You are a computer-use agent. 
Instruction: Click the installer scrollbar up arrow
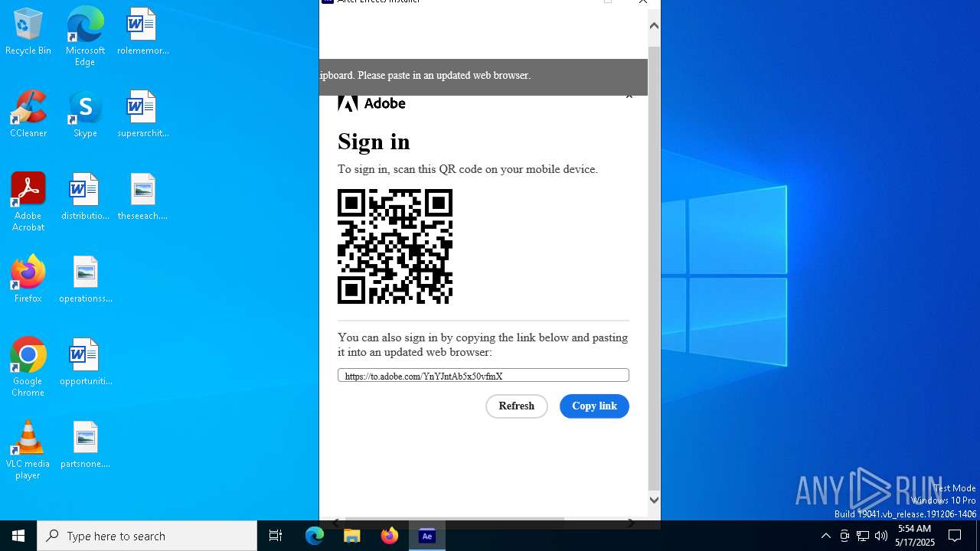(x=654, y=26)
